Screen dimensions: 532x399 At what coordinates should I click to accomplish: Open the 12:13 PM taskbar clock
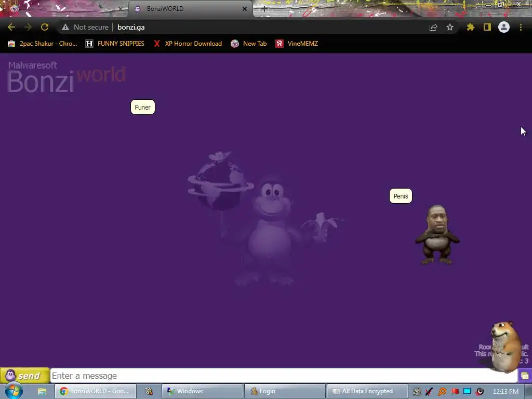[x=506, y=392]
